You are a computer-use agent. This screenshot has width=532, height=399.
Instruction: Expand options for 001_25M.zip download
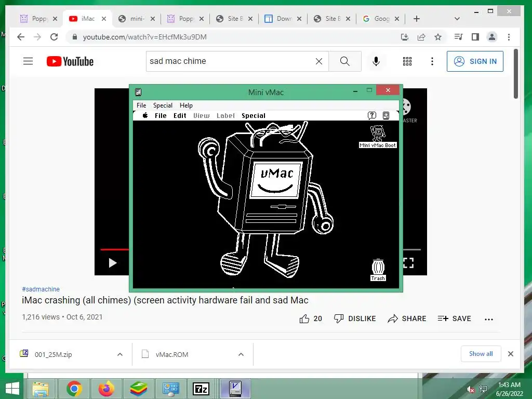tap(120, 354)
